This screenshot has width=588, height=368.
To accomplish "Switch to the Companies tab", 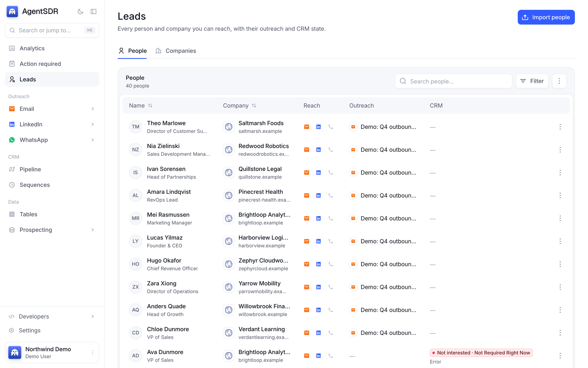I will point(176,51).
